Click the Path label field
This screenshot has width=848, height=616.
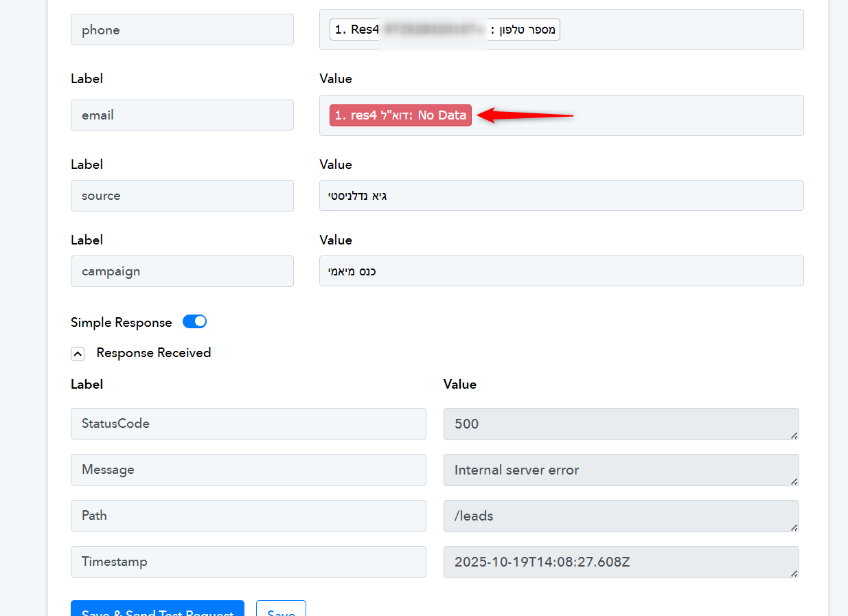pyautogui.click(x=248, y=516)
